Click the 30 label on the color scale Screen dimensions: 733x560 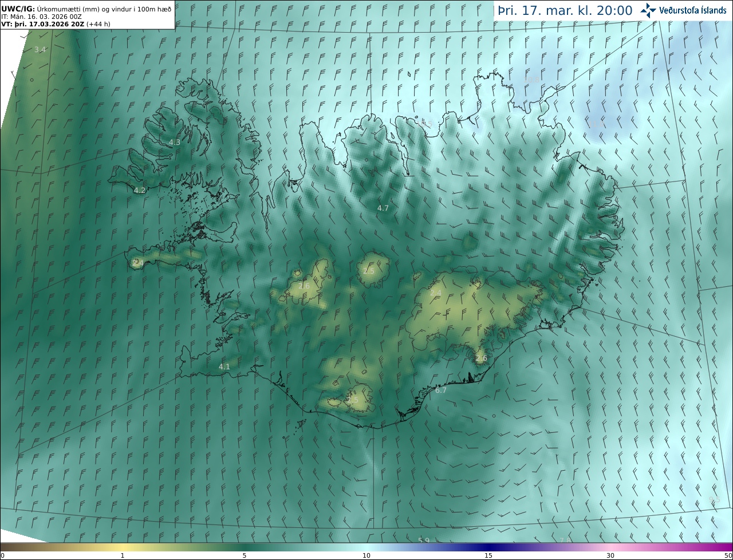tap(610, 555)
